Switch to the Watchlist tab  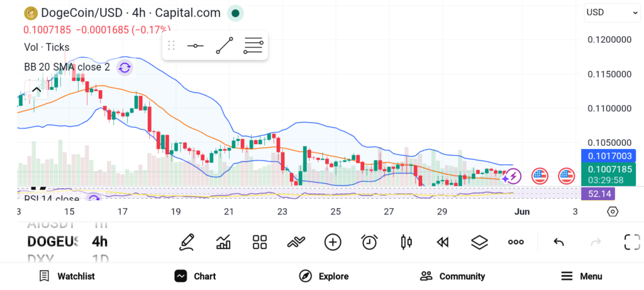pyautogui.click(x=67, y=276)
